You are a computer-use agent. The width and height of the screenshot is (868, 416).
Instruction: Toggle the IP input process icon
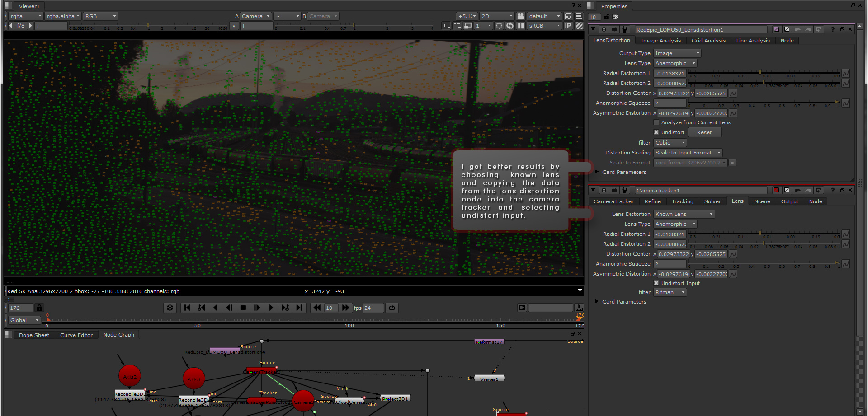[x=568, y=26]
